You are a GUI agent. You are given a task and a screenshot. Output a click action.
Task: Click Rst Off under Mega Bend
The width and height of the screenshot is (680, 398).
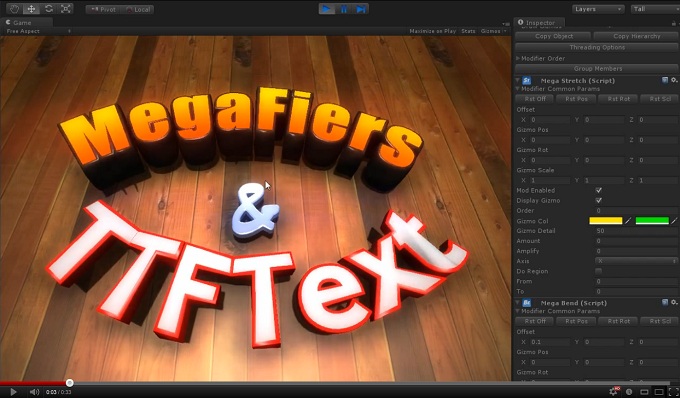(x=535, y=321)
